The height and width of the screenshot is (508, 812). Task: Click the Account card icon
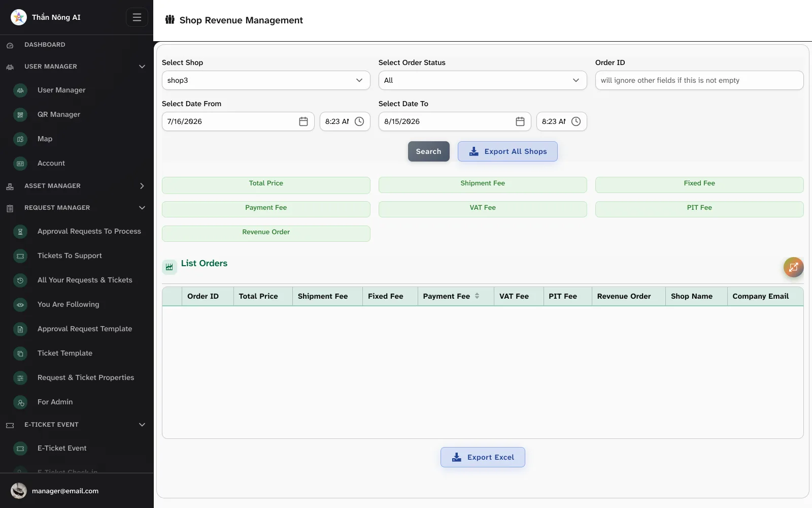(20, 164)
